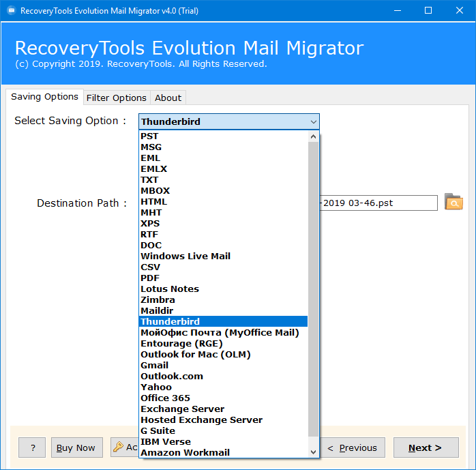Screen dimensions: 476x470
Task: Maximize the Evolution Mail Migrator window
Action: pos(428,11)
